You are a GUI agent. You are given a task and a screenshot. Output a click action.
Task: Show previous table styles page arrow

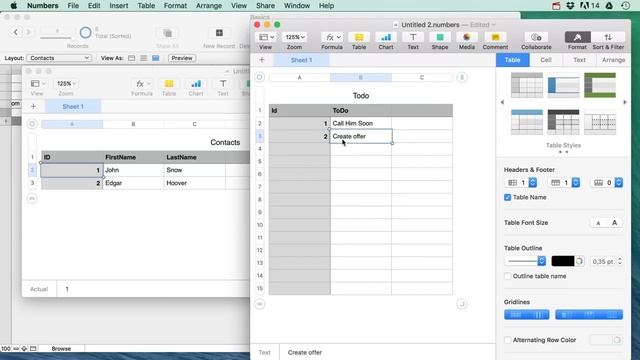pyautogui.click(x=502, y=102)
